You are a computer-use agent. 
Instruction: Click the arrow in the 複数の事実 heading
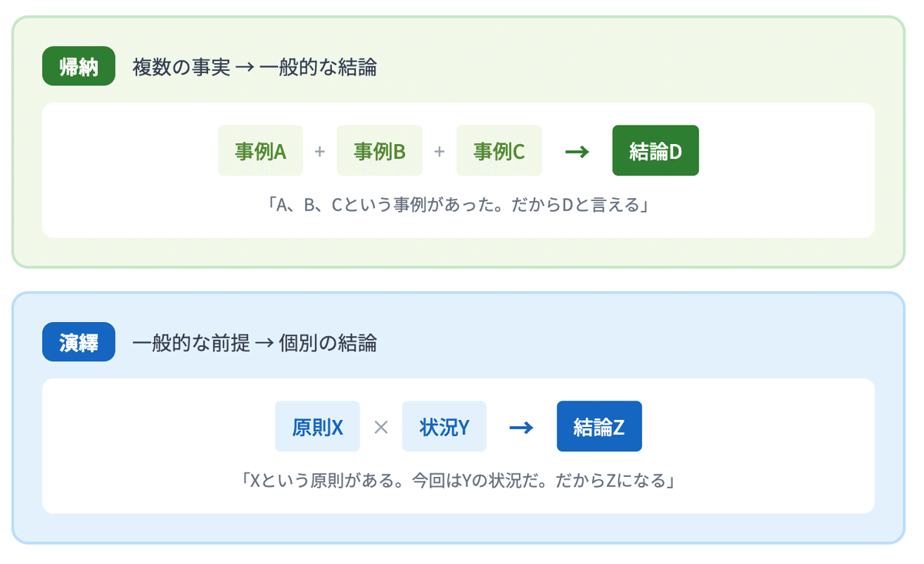[244, 68]
